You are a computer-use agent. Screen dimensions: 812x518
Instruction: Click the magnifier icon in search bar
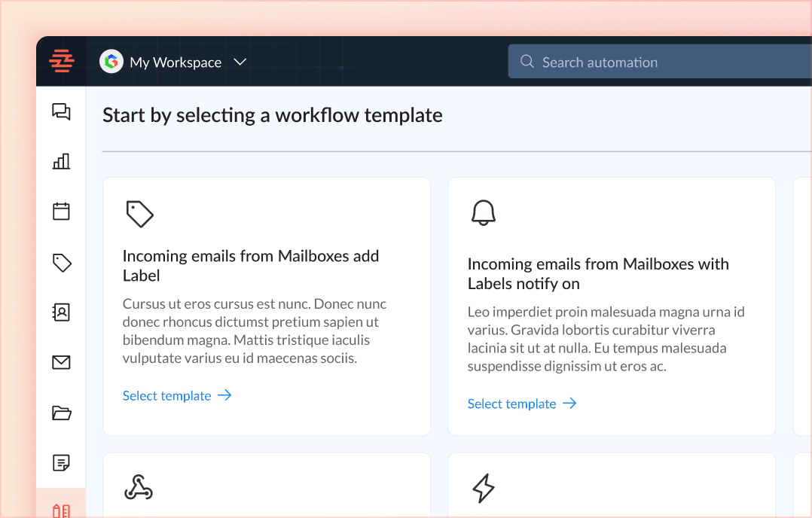click(527, 62)
